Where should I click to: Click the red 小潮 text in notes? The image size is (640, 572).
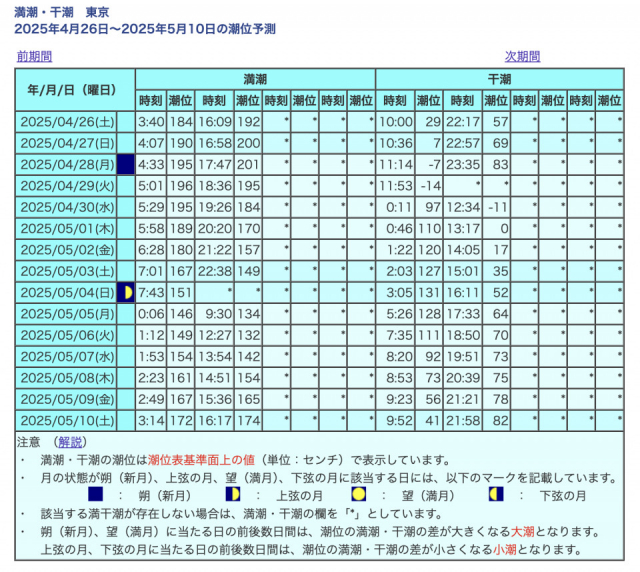[507, 550]
